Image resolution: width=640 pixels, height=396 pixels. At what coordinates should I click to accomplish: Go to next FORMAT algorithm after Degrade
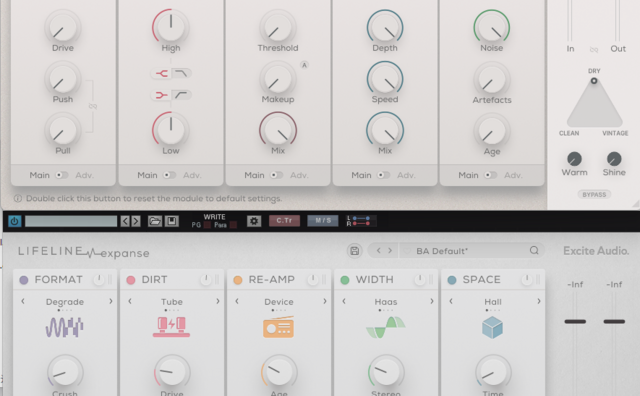point(111,301)
